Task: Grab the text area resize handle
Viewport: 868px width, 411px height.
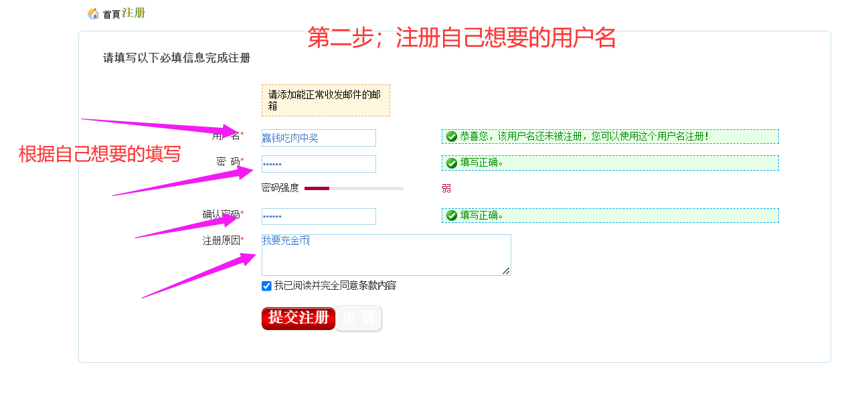Action: tap(506, 270)
